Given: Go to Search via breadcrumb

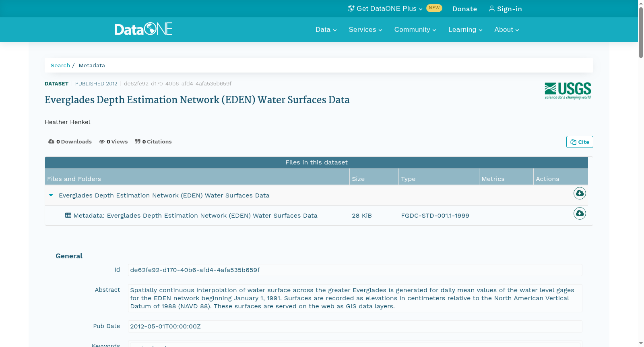Looking at the screenshot, I should point(60,65).
